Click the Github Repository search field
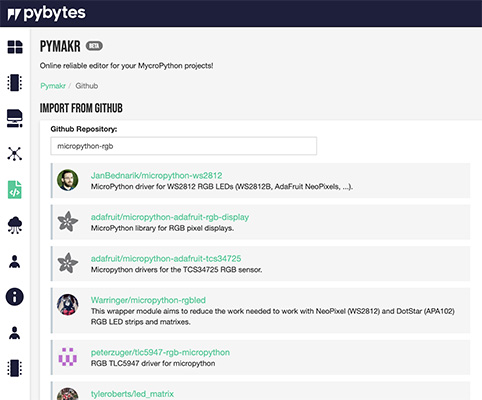Viewport: 482px width, 400px height. [184, 146]
